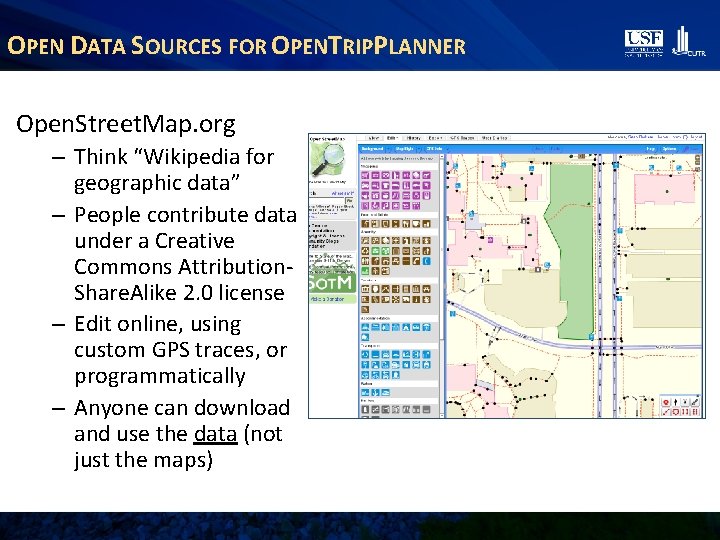Image resolution: width=720 pixels, height=540 pixels.
Task: Open the Background dropdown in editor toolbar
Action: [x=374, y=149]
